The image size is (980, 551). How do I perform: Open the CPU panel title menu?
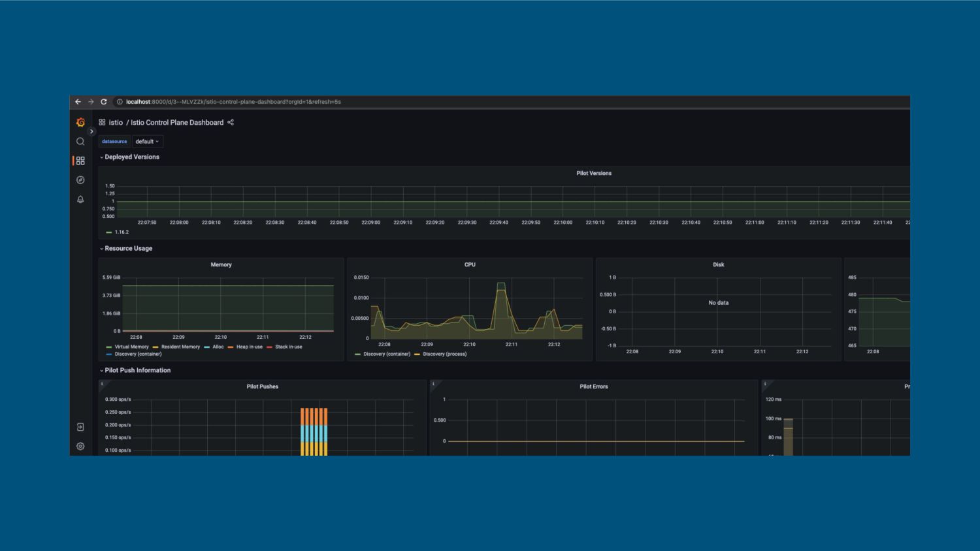470,265
